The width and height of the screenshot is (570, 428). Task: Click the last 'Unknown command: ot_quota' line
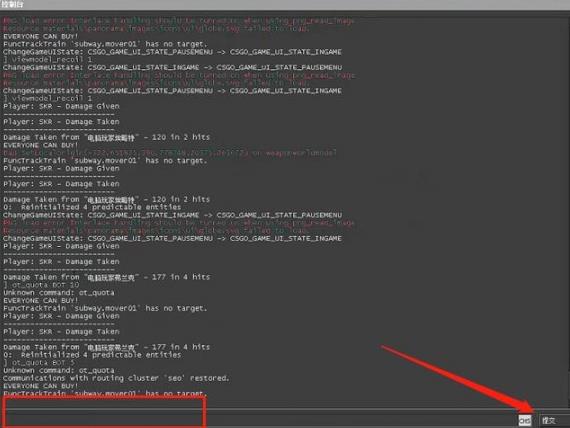[x=59, y=370]
